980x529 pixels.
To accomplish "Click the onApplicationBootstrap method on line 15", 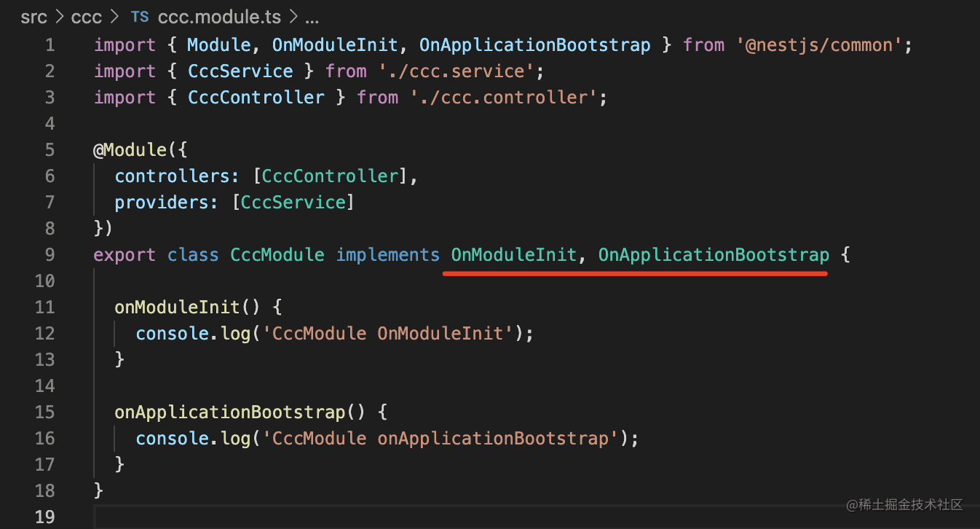I will click(x=229, y=412).
